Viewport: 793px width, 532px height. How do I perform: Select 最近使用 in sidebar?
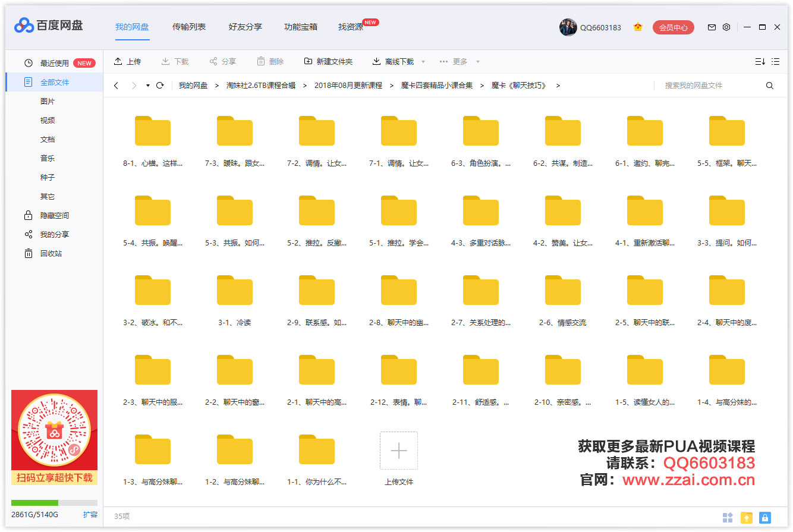pyautogui.click(x=54, y=63)
